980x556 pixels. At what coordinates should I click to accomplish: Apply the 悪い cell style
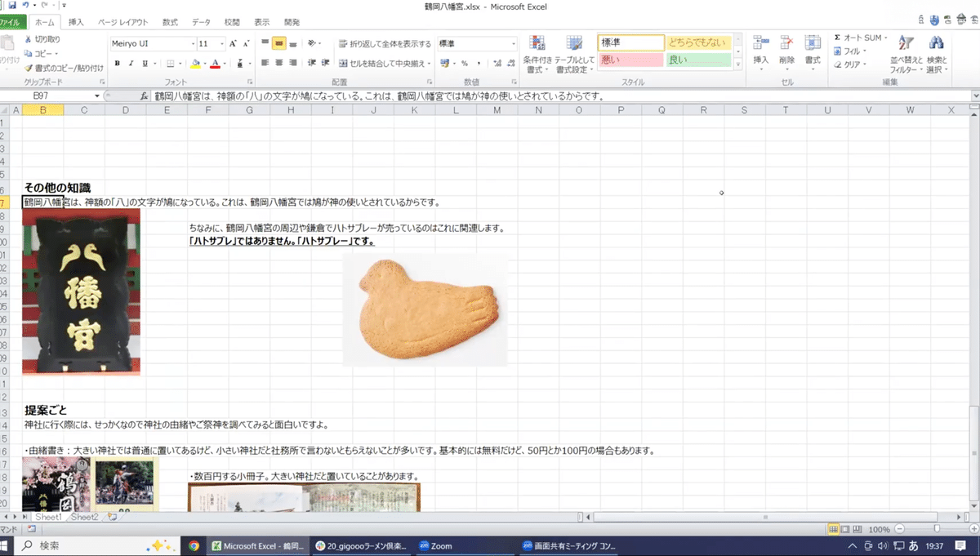coord(630,60)
